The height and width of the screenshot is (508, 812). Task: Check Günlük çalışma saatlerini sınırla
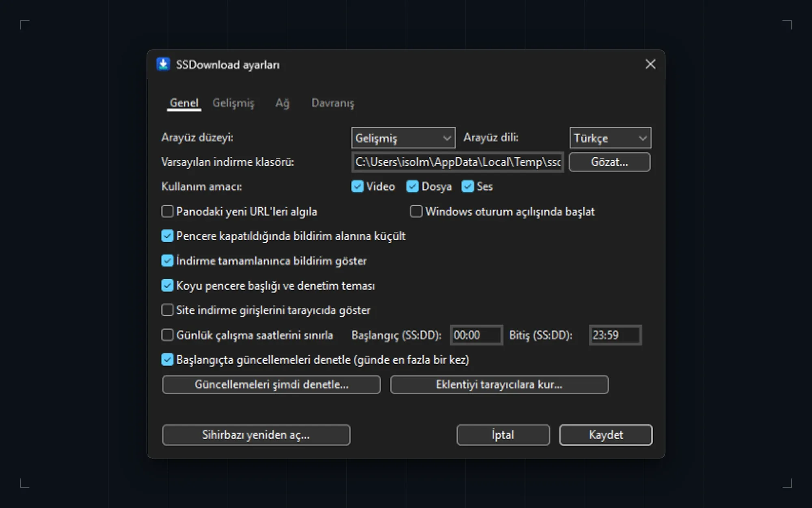tap(167, 335)
